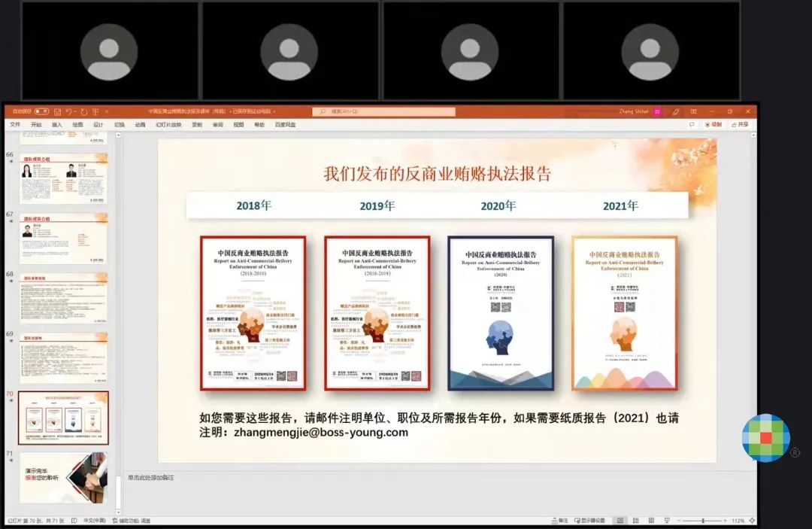
Task: Click the 搜索 search box in title bar
Action: click(383, 111)
